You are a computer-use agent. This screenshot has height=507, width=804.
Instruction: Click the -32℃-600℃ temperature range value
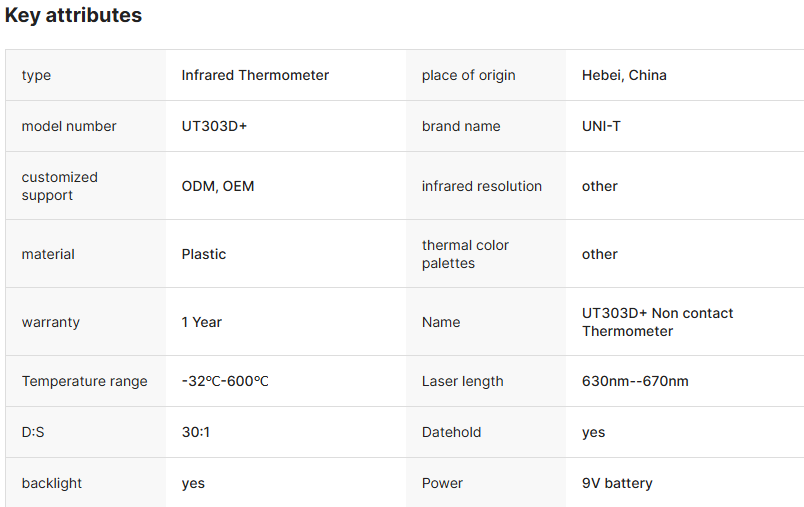[x=225, y=381]
